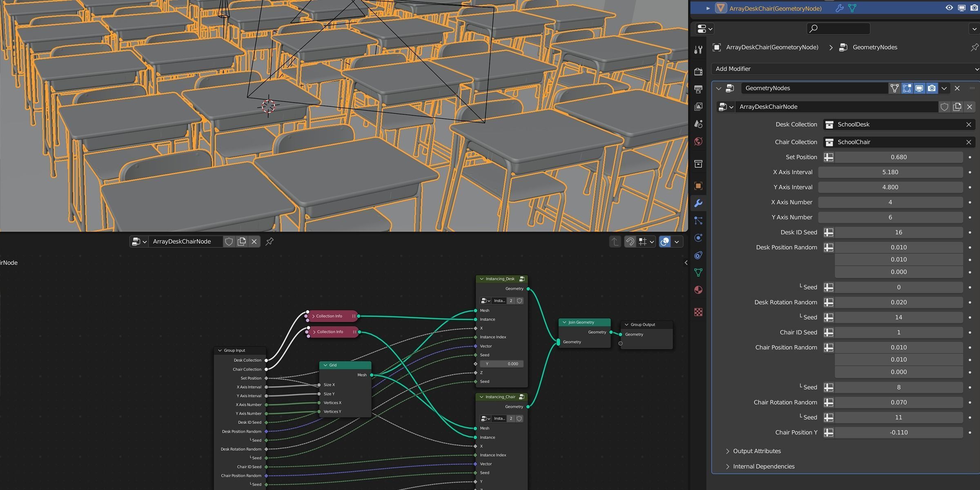The width and height of the screenshot is (980, 490).
Task: Open the modifier extras dropdown chevron
Action: pos(944,88)
